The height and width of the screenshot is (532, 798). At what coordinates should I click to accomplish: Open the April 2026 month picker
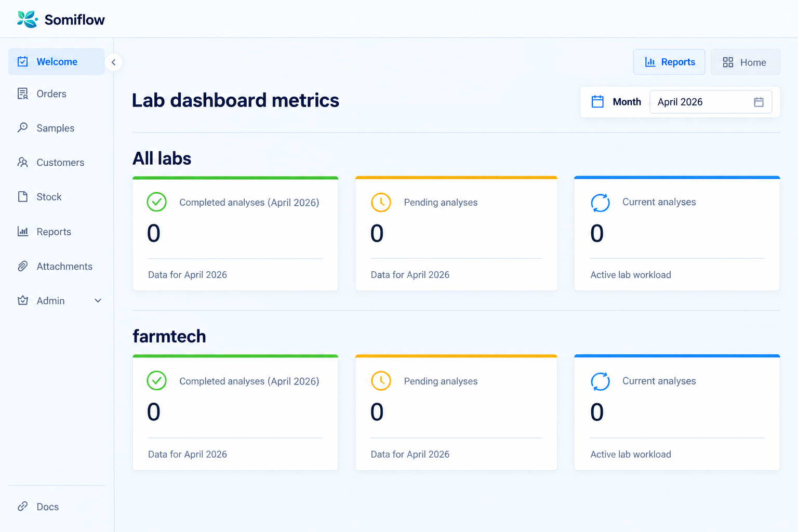[x=710, y=102]
